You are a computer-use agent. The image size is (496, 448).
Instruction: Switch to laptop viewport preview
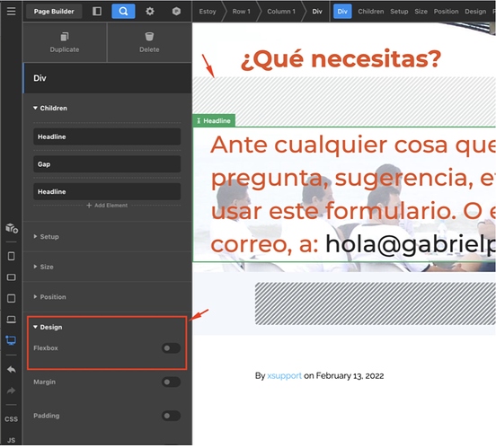(11, 320)
